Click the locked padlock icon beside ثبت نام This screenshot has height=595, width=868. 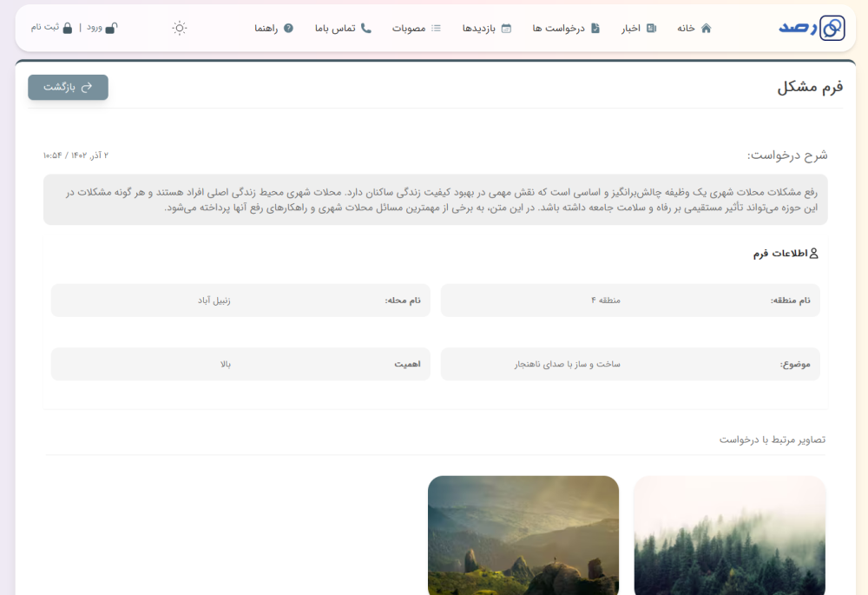coord(68,28)
